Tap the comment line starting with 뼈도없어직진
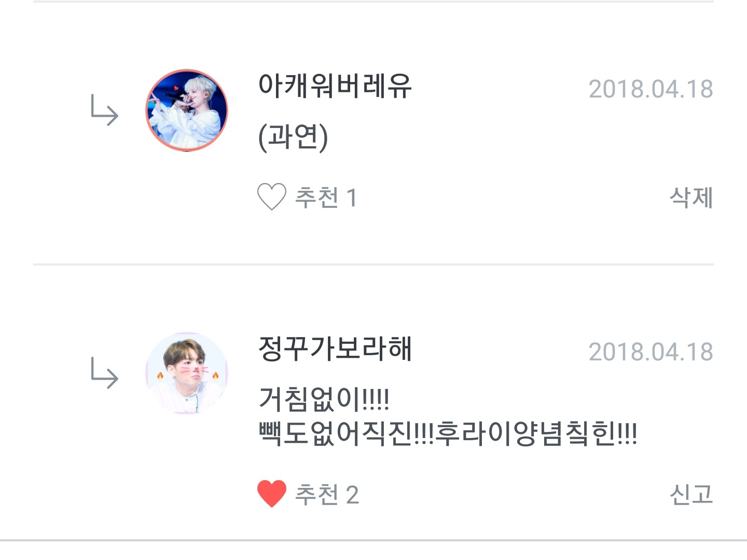This screenshot has width=747, height=560. pyautogui.click(x=447, y=433)
